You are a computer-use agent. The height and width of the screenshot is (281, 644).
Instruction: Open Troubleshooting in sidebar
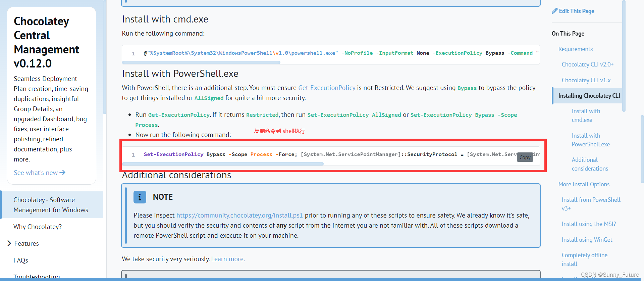pyautogui.click(x=37, y=277)
